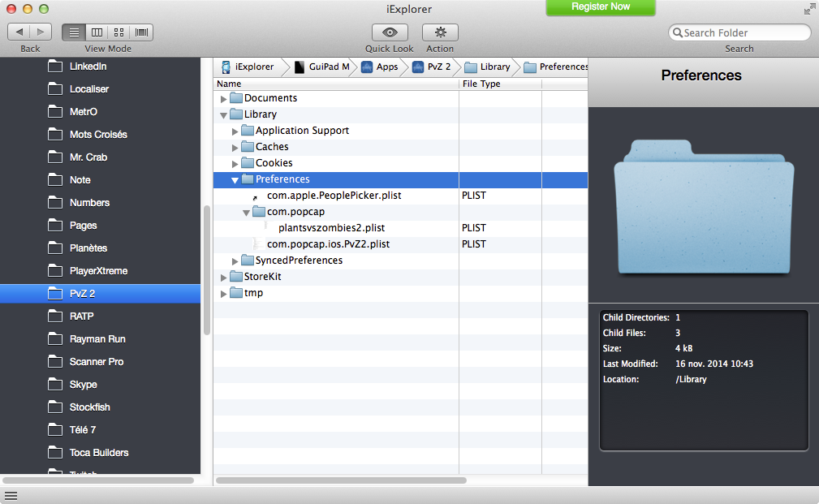Expand the Application Support folder
Image resolution: width=819 pixels, height=504 pixels.
tap(235, 131)
